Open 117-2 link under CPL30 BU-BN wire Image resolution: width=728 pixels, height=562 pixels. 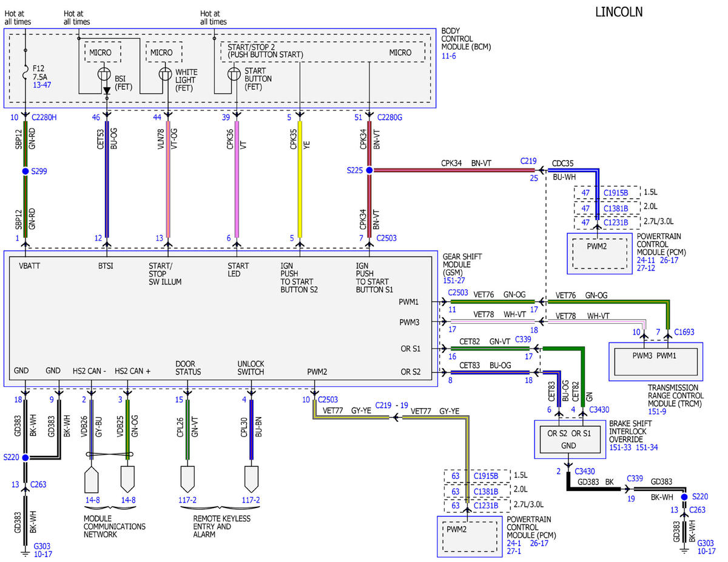pyautogui.click(x=251, y=501)
